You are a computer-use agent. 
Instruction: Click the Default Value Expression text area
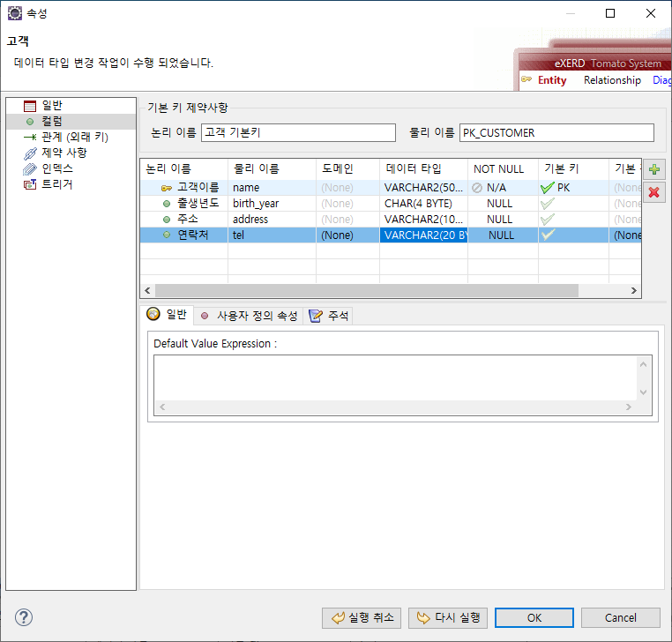tap(395, 378)
